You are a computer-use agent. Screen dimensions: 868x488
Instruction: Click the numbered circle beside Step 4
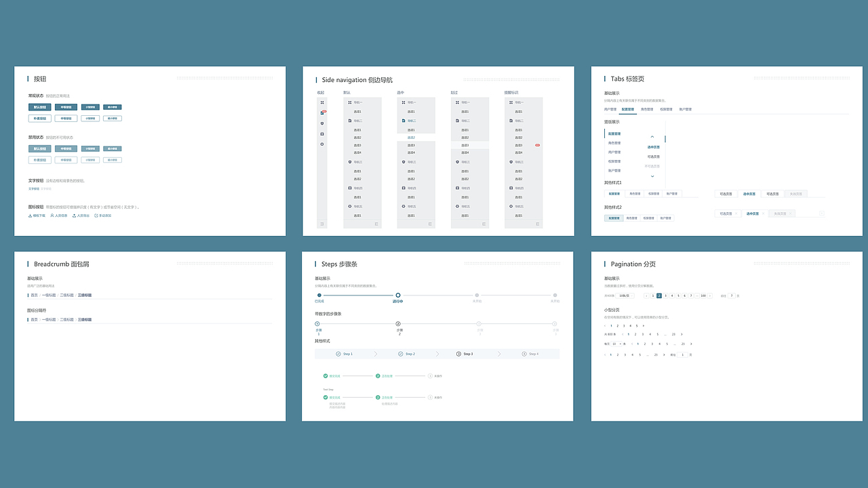click(x=524, y=354)
